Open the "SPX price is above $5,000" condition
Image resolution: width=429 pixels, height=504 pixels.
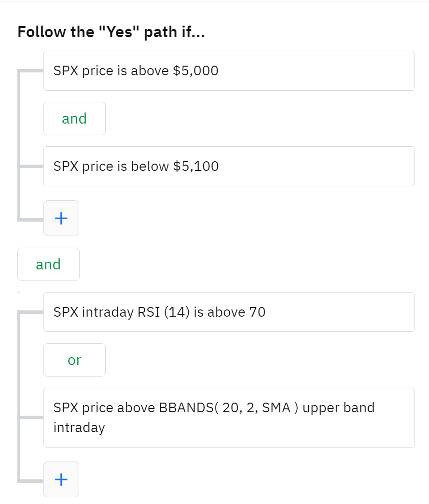(229, 71)
